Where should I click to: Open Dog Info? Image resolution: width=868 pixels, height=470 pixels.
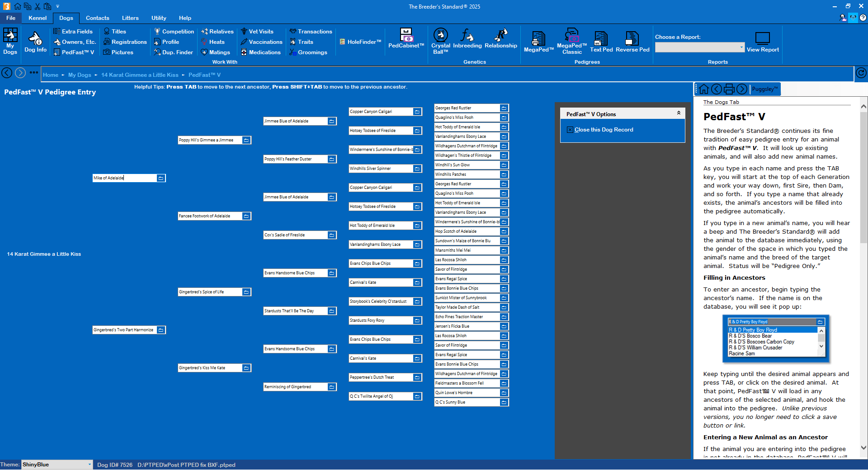pos(35,42)
